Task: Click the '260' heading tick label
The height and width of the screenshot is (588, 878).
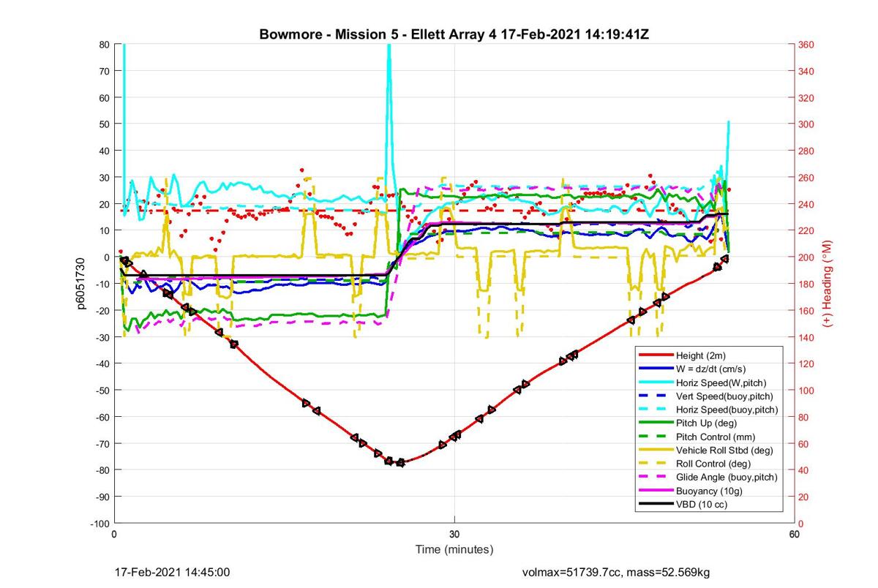Action: [x=807, y=178]
